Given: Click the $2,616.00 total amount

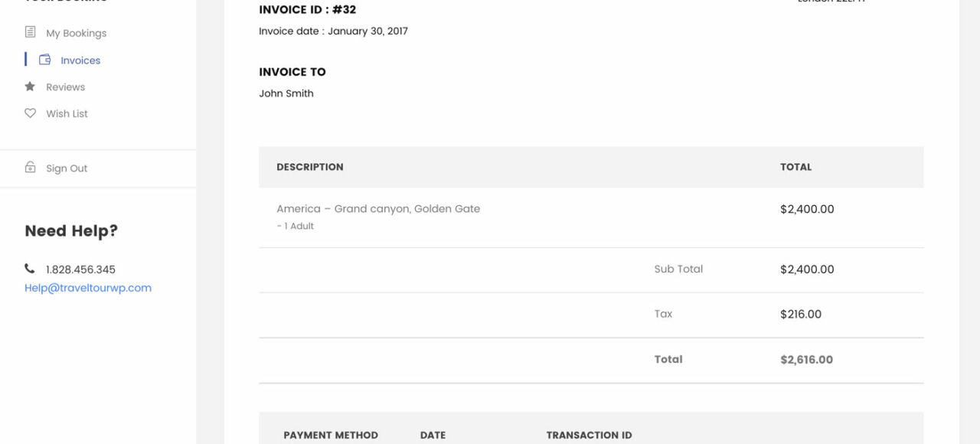Looking at the screenshot, I should pos(806,360).
